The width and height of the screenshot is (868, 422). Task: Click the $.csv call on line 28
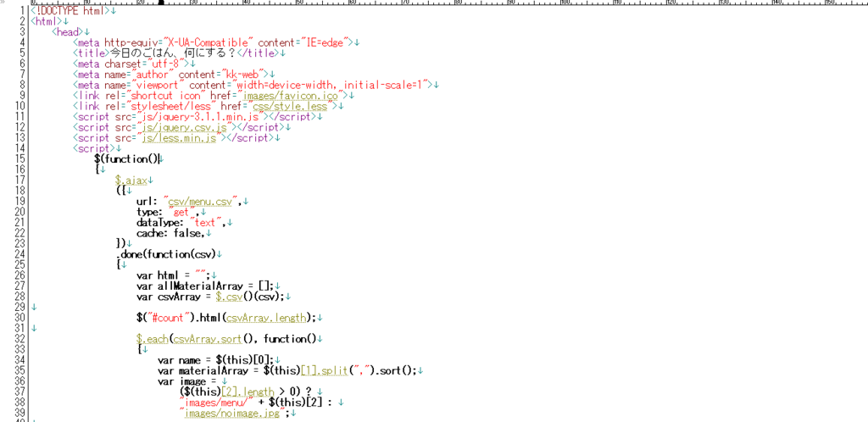(231, 296)
